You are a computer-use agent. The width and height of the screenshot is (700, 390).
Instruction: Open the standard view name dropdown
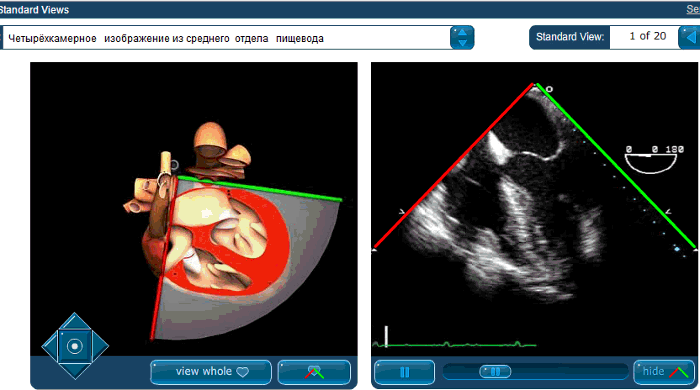[x=462, y=37]
